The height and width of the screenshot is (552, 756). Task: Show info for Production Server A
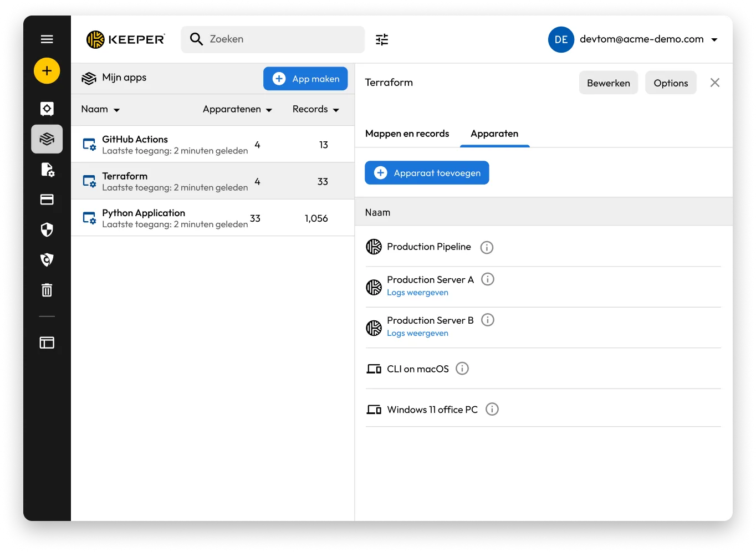[488, 279]
